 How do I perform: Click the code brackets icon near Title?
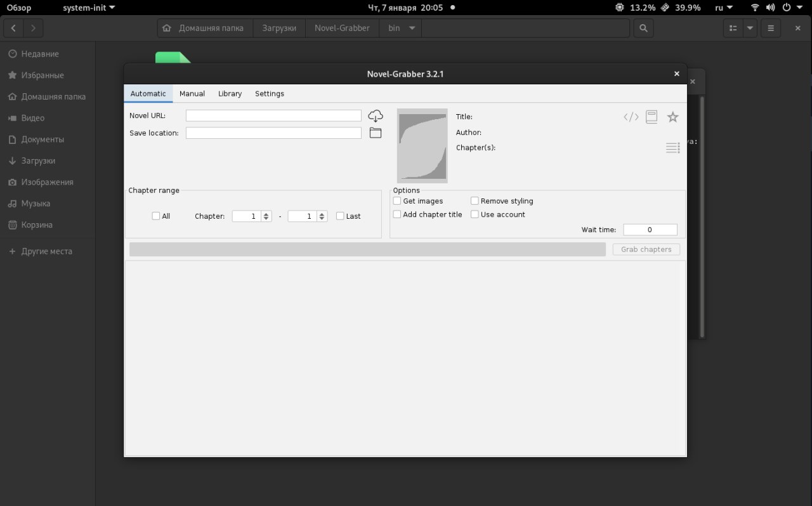pyautogui.click(x=631, y=117)
